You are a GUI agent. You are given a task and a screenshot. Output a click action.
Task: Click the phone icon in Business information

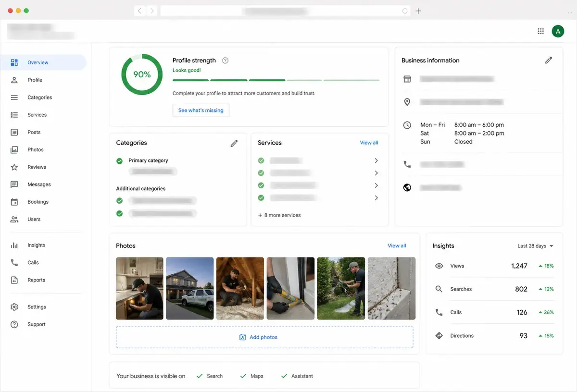407,164
